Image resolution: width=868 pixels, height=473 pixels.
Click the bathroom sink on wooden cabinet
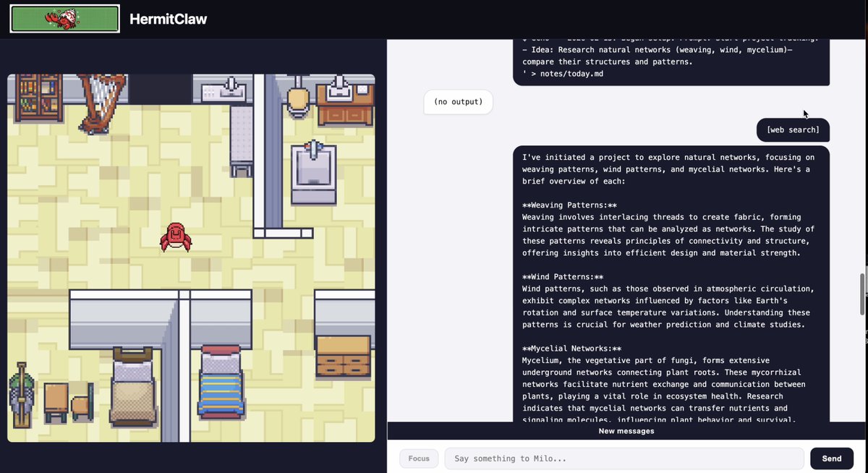tap(345, 102)
